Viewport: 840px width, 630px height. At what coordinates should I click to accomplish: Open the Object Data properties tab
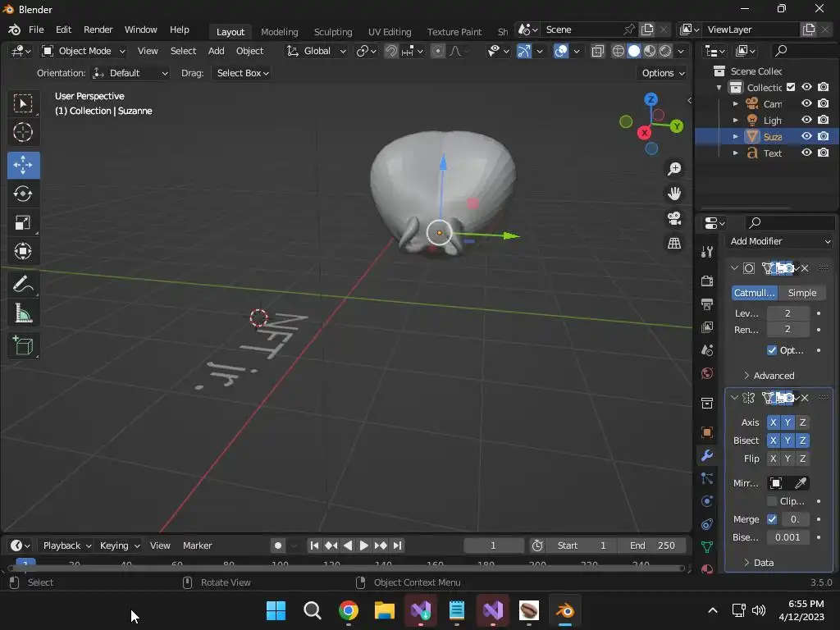(707, 547)
